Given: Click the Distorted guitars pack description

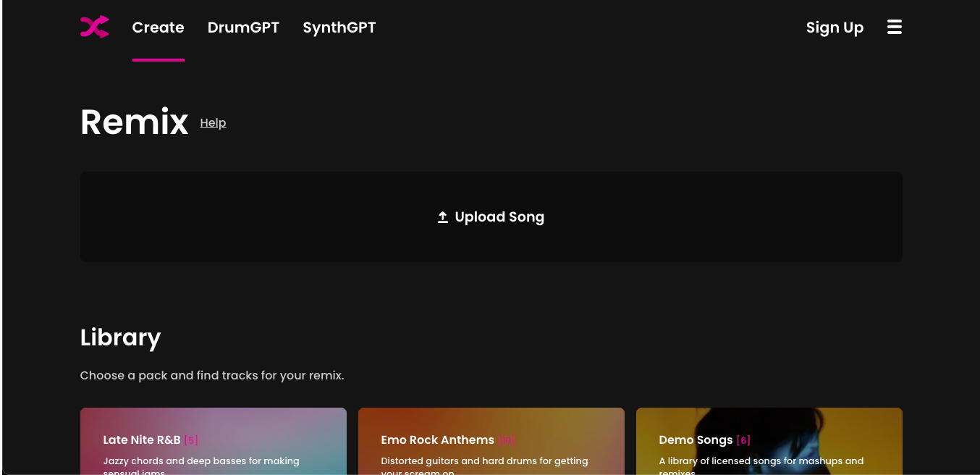Looking at the screenshot, I should pyautogui.click(x=484, y=461).
